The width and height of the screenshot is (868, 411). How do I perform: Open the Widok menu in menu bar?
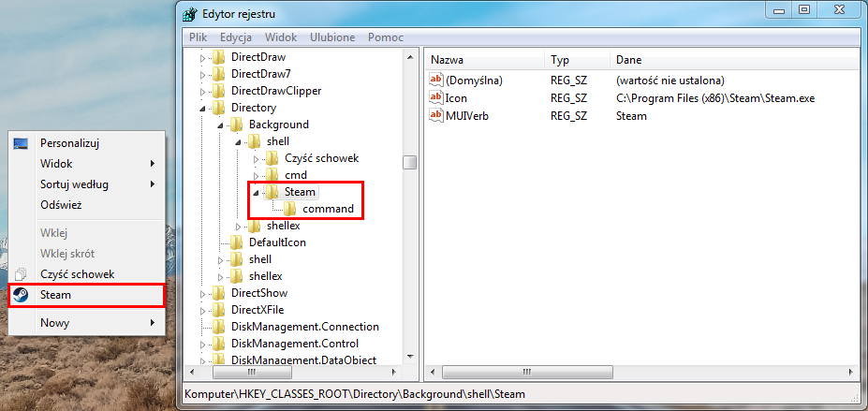[281, 37]
